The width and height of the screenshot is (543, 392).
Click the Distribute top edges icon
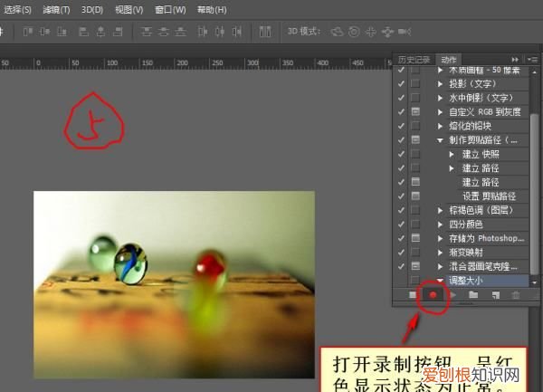(147, 32)
